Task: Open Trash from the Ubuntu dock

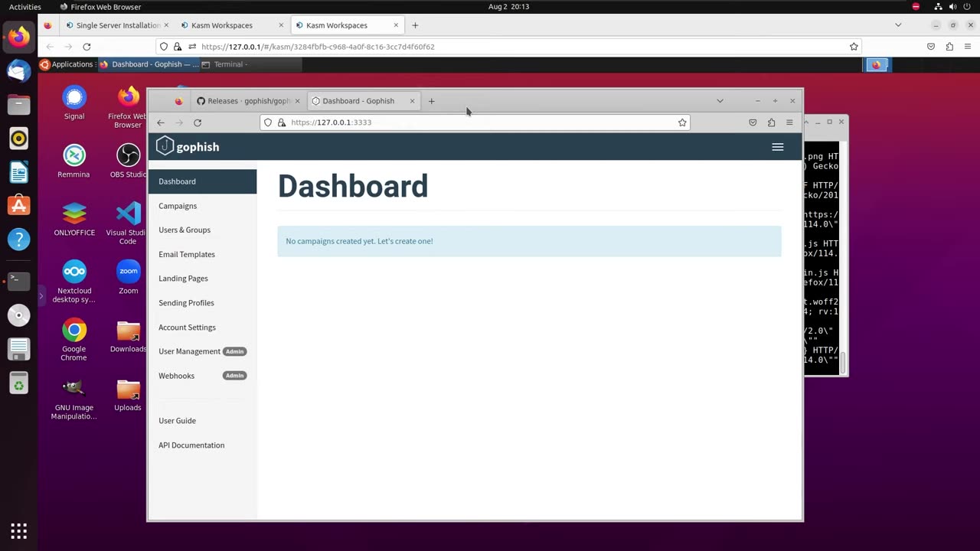Action: coord(18,382)
